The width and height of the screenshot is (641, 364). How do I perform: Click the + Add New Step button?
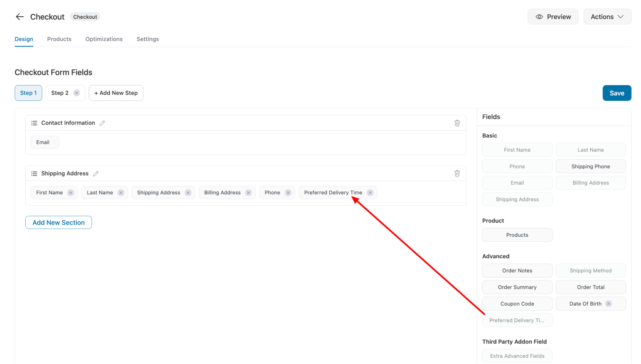116,93
